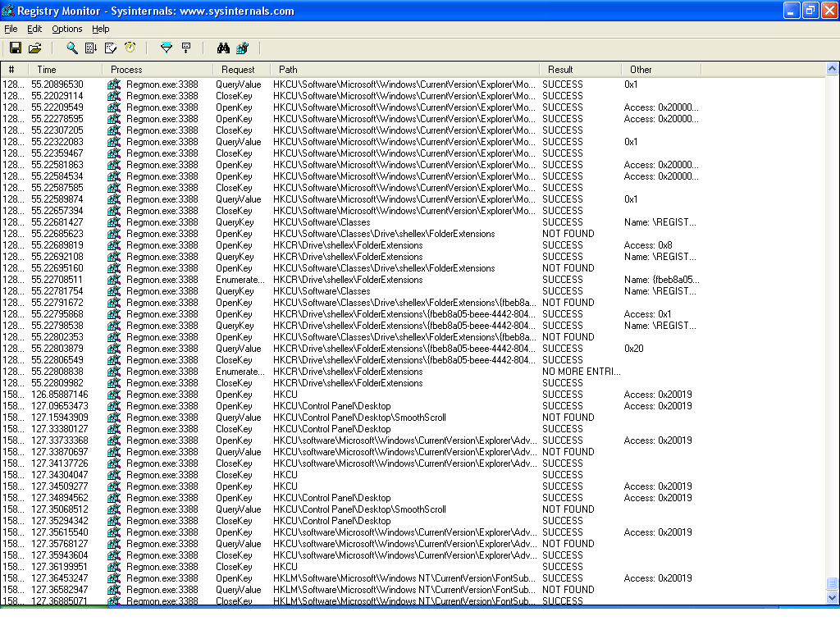Click the Find binoculars icon

point(223,48)
